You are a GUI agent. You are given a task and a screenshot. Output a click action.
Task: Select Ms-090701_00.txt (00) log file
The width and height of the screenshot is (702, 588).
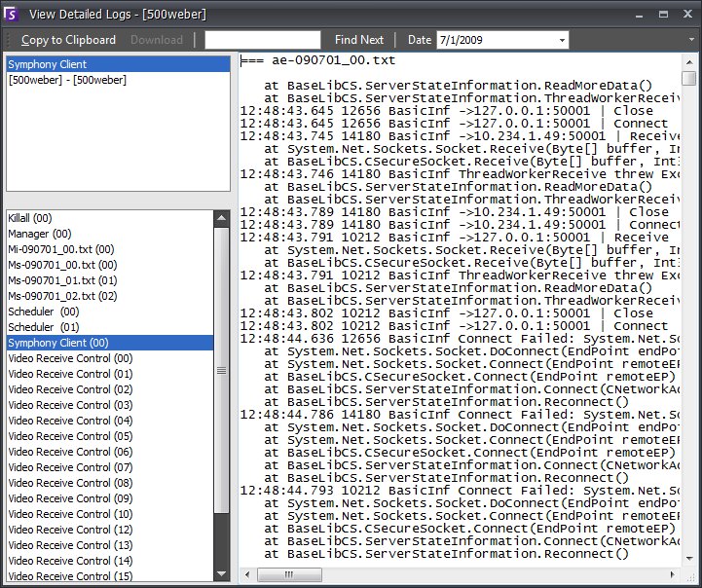(110, 265)
